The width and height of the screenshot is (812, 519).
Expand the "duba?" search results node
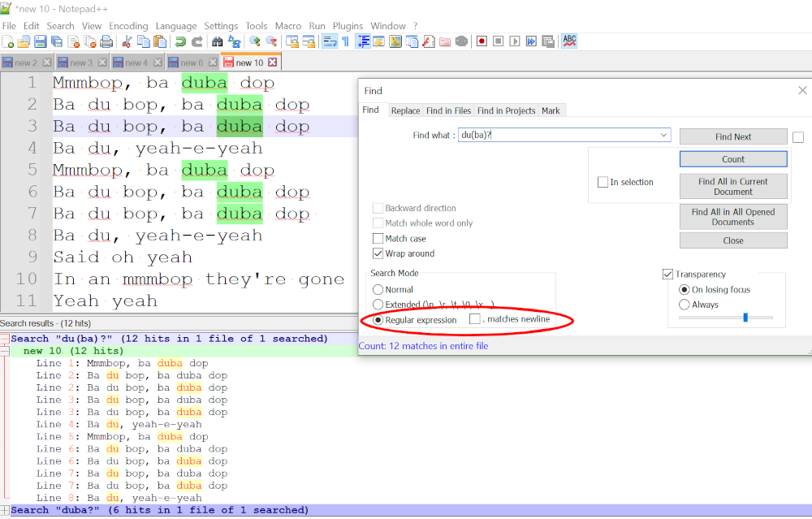[x=5, y=510]
